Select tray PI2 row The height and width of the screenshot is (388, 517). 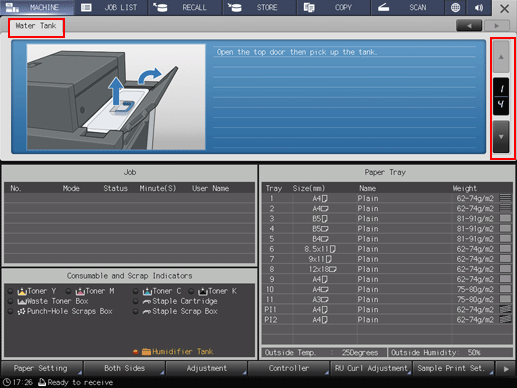click(x=387, y=320)
